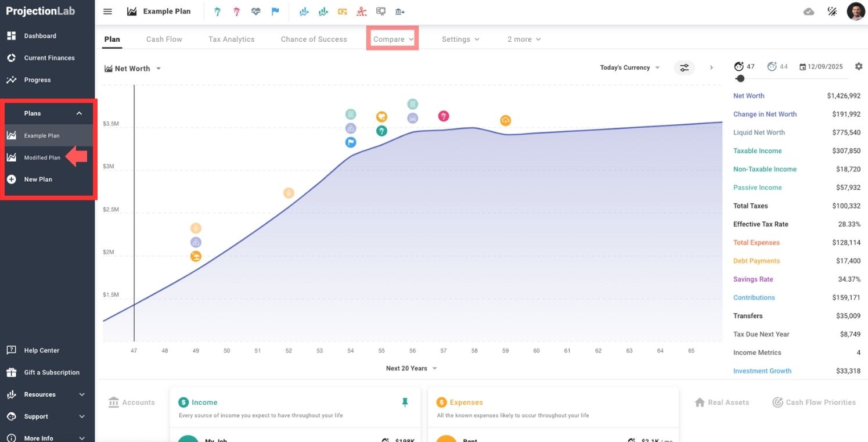Click the year slider handle under age
Viewport: 868px width, 442px height.
tap(740, 78)
